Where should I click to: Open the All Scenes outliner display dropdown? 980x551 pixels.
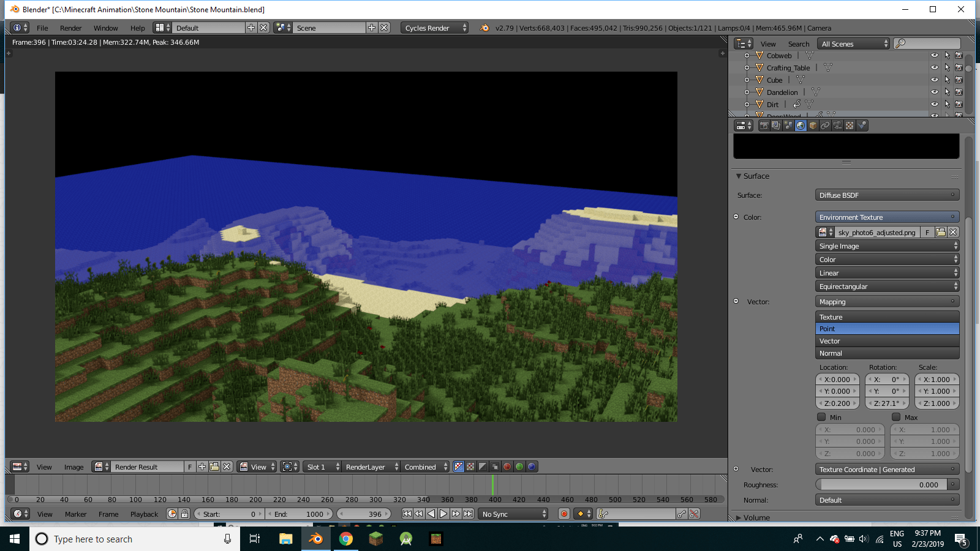tap(854, 43)
